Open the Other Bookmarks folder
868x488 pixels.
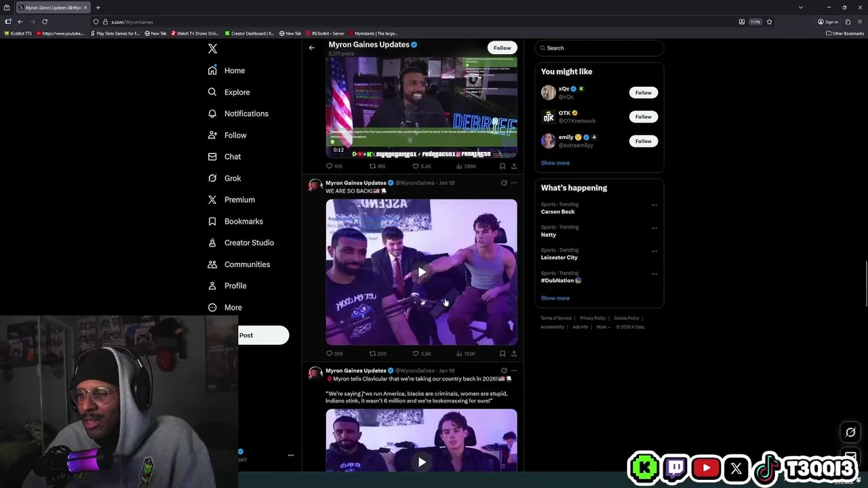pos(845,33)
